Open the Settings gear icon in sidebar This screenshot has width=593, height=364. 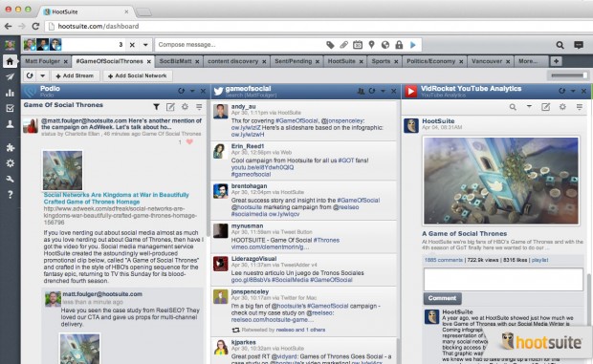click(10, 163)
